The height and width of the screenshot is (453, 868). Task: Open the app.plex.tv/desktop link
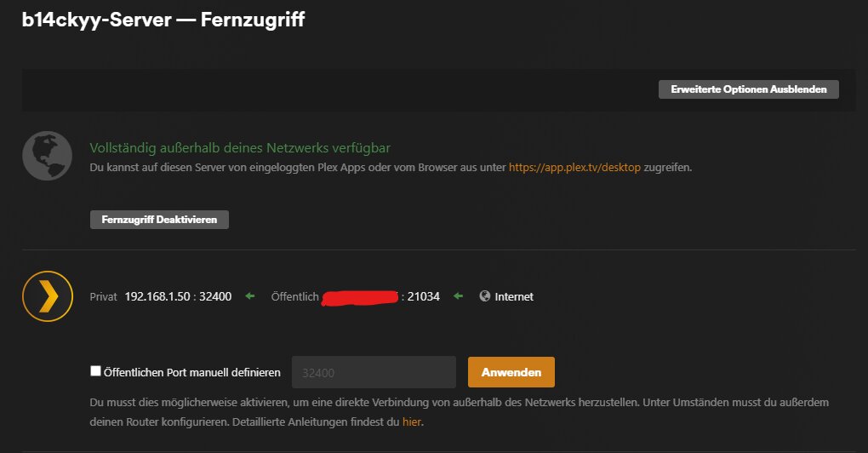[574, 167]
